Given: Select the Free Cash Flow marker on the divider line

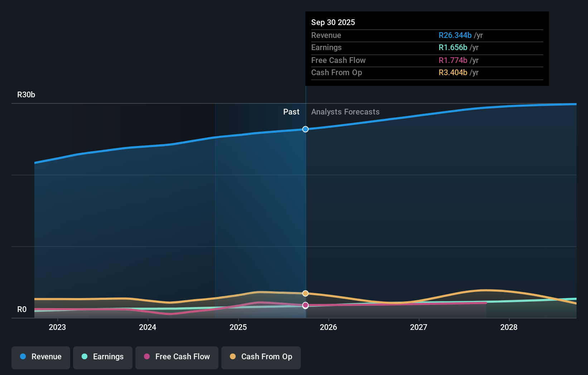Looking at the screenshot, I should click(305, 305).
